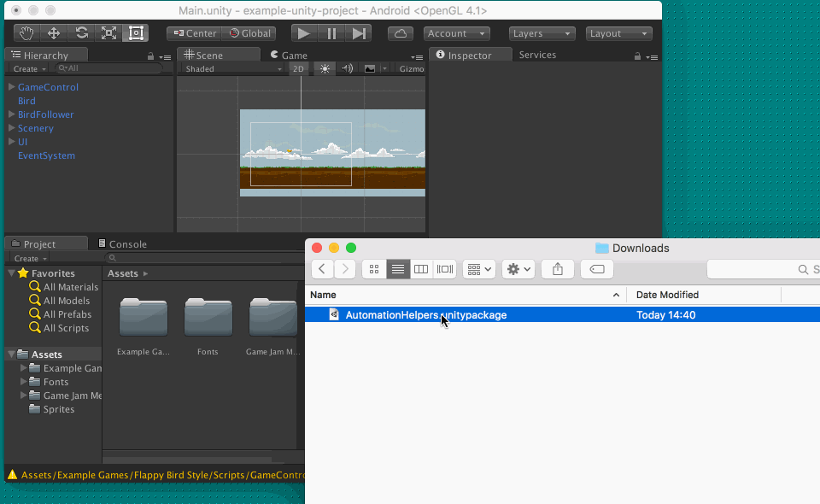Toggle scene lighting sun icon
The height and width of the screenshot is (504, 820).
325,69
